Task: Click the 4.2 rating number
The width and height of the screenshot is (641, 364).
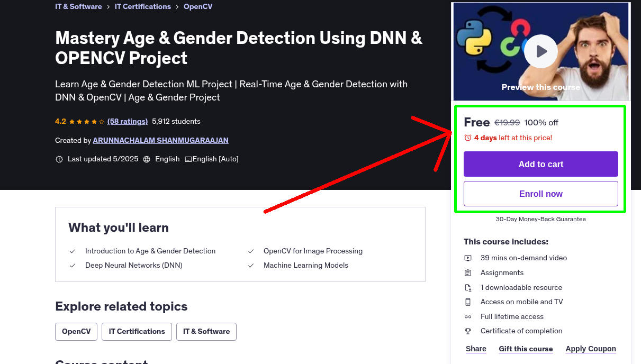Action: point(60,121)
